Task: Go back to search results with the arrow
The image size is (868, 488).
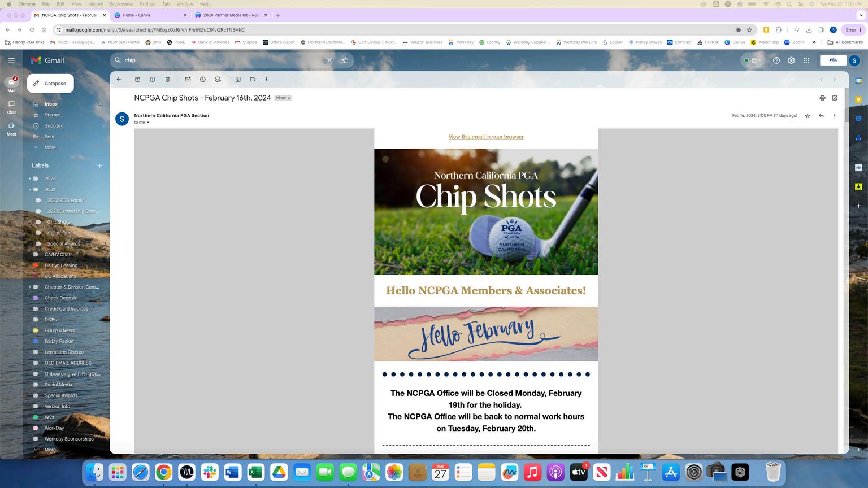Action: [x=119, y=79]
